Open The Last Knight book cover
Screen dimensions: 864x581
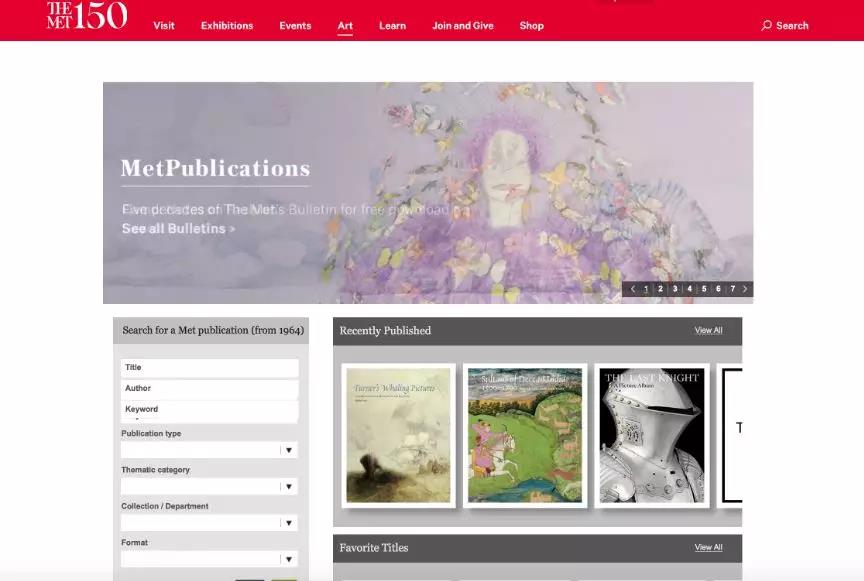click(652, 435)
